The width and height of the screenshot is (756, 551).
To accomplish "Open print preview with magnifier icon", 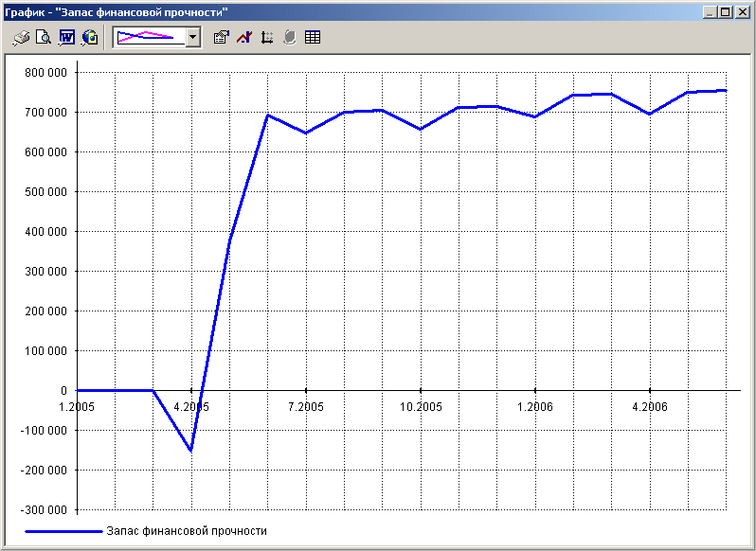I will [x=44, y=37].
